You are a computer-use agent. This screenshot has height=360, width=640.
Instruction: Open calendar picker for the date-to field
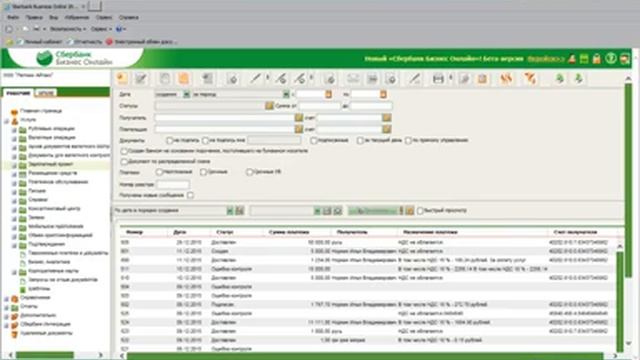click(383, 94)
